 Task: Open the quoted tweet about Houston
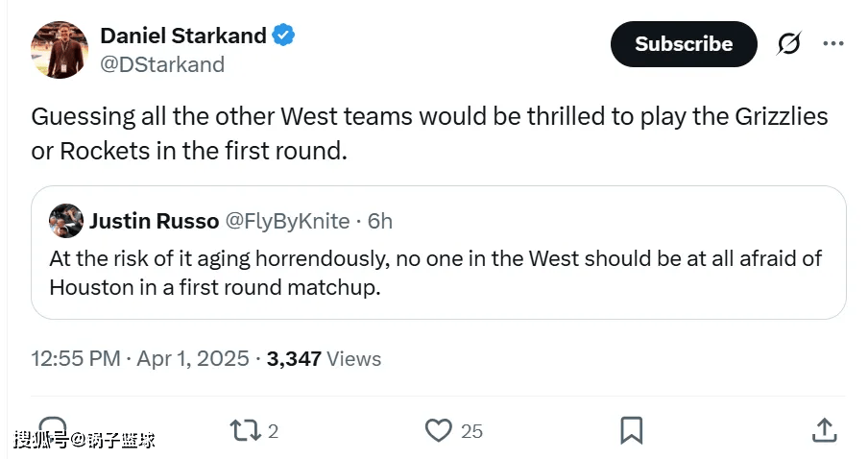tap(436, 274)
